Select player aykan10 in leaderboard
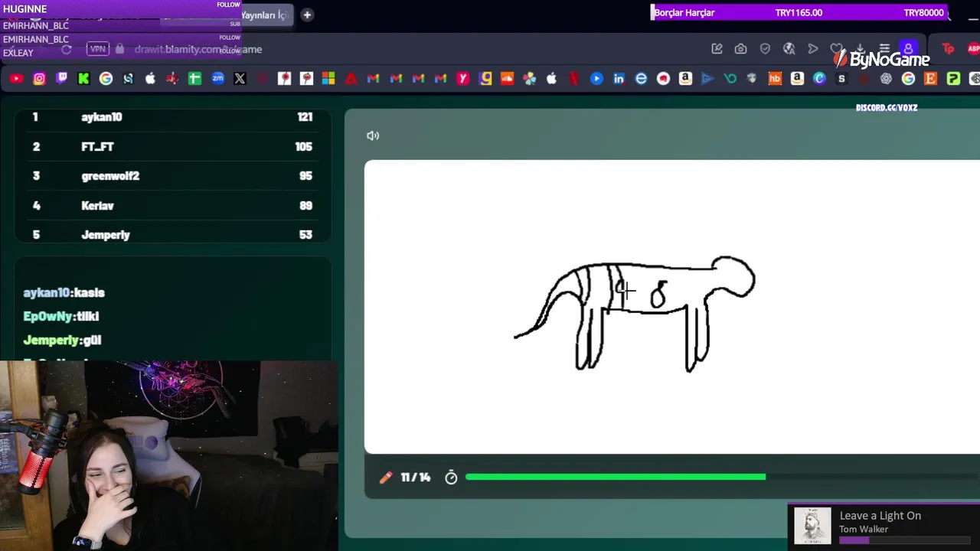The width and height of the screenshot is (980, 551). [102, 117]
